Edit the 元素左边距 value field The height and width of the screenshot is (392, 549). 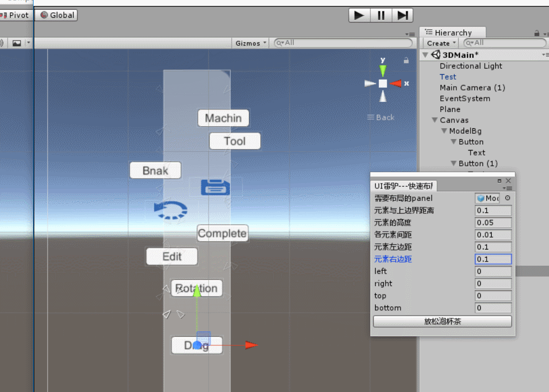[493, 247]
